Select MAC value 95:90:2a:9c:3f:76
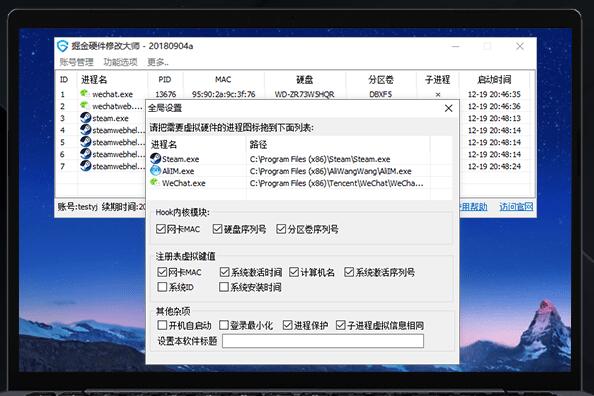The height and width of the screenshot is (396, 594). click(224, 94)
